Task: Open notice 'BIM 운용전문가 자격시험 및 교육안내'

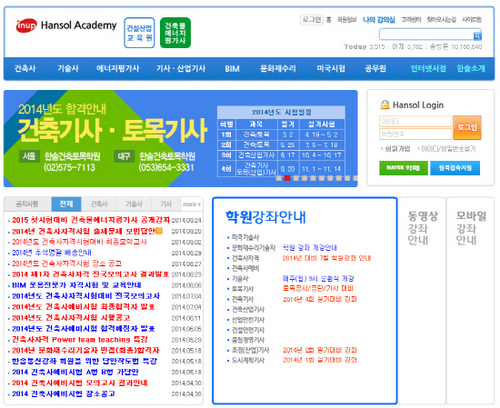Action: click(x=77, y=285)
